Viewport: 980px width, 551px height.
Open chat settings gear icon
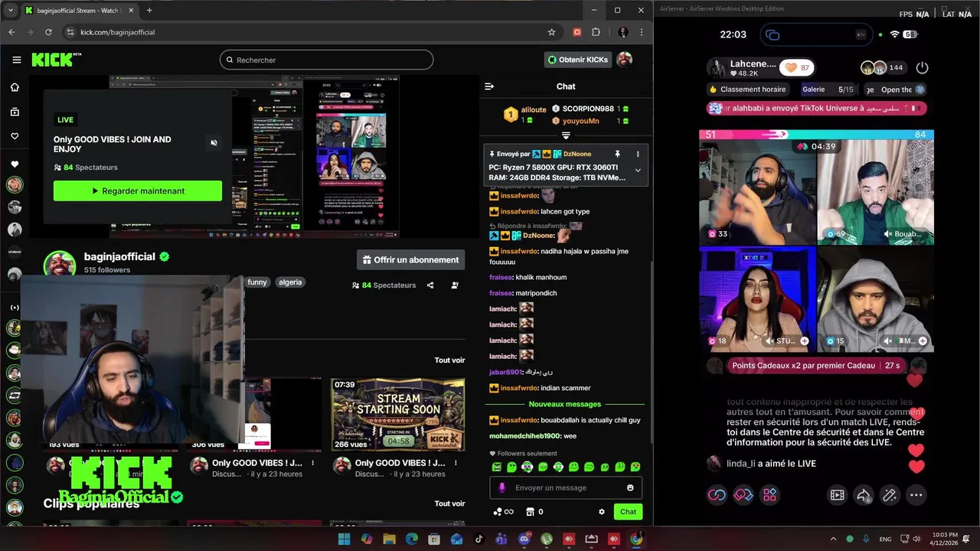point(602,512)
